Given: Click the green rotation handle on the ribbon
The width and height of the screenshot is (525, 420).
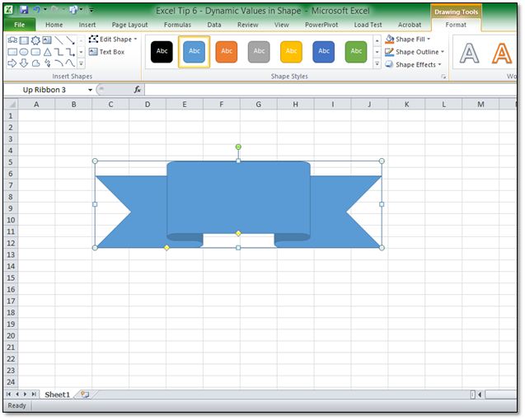Looking at the screenshot, I should pyautogui.click(x=238, y=147).
